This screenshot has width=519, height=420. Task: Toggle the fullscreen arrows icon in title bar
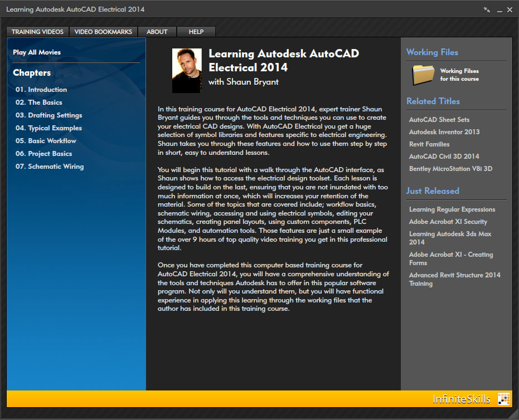[x=487, y=10]
